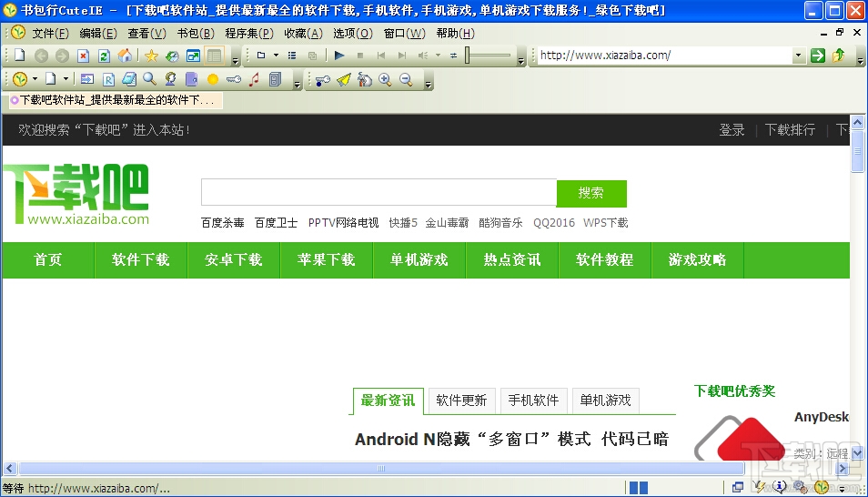This screenshot has height=497, width=868.
Task: Click the key with blue dot icon
Action: coord(322,80)
